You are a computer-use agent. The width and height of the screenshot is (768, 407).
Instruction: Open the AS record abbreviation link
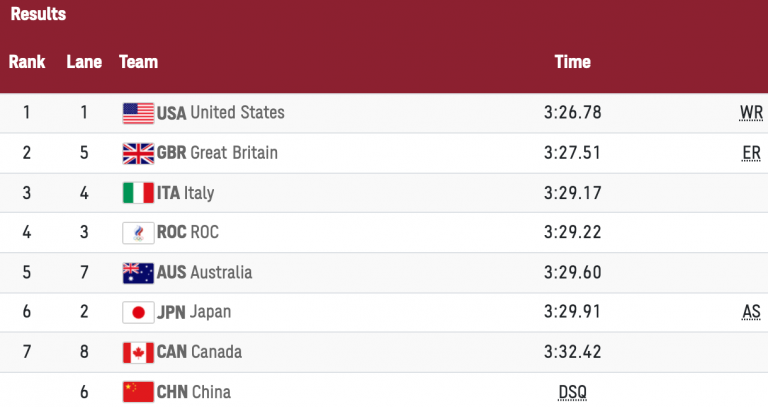coord(752,312)
